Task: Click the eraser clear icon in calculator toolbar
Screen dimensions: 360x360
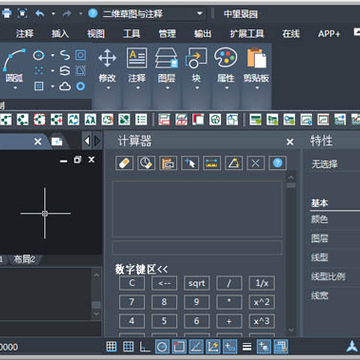Action: 124,163
